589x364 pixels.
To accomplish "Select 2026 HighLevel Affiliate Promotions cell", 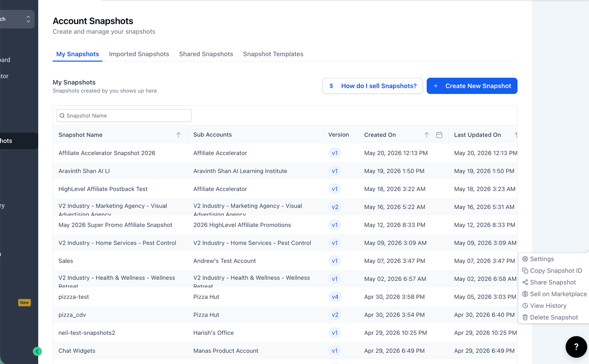I will [x=242, y=225].
